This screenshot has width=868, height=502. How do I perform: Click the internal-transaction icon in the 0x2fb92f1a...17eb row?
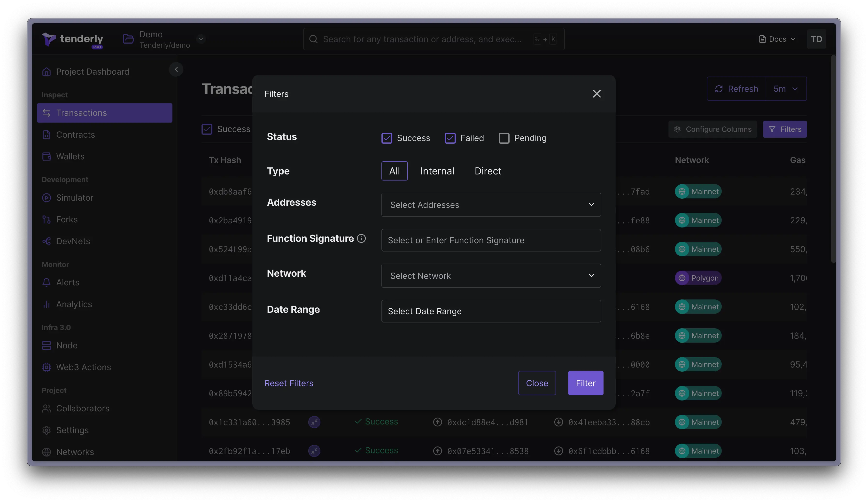pos(314,451)
